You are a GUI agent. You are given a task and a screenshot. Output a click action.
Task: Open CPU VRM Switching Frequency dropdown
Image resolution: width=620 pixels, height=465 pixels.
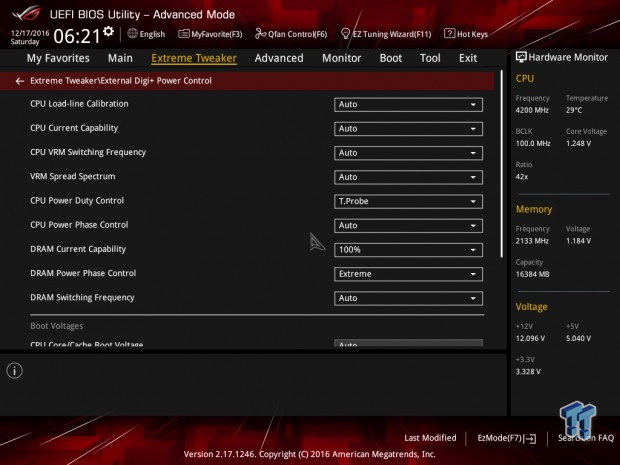coord(408,153)
